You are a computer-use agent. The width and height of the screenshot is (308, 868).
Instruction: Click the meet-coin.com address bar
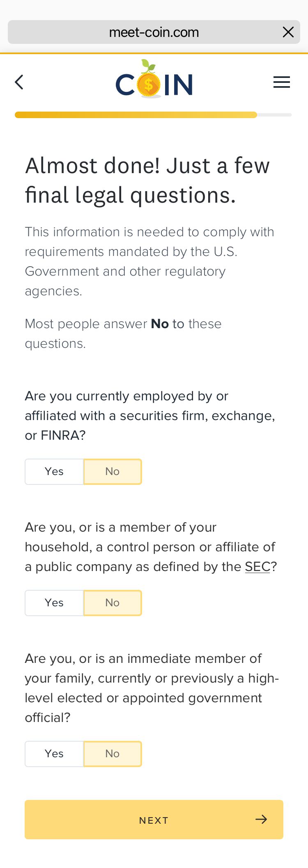point(154,32)
